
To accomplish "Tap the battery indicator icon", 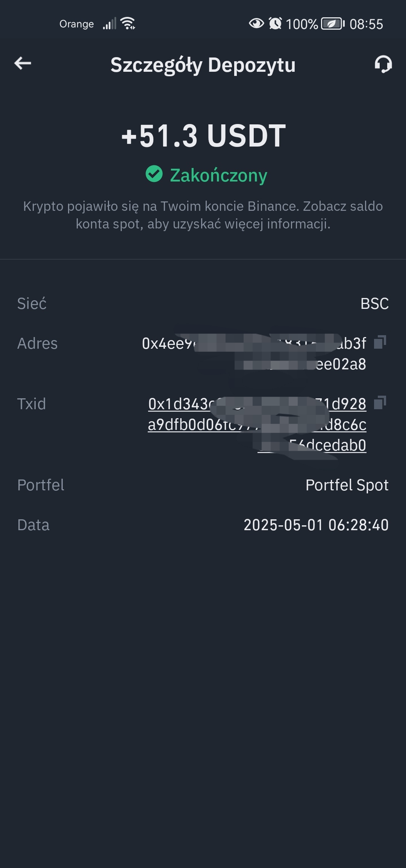I will point(333,24).
